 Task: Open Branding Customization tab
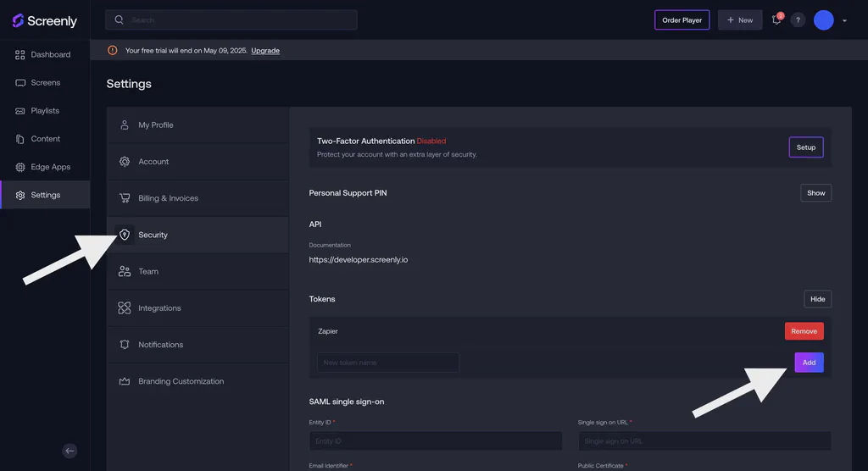(198, 381)
